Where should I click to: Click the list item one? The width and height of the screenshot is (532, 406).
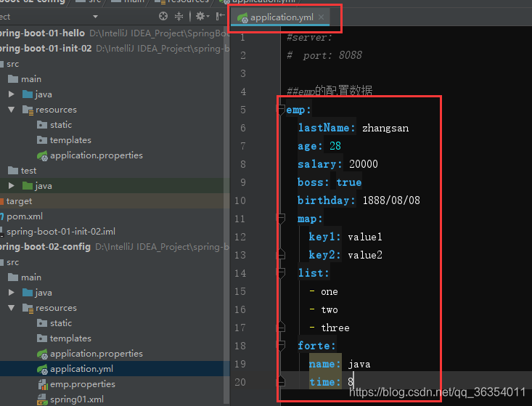coord(330,291)
